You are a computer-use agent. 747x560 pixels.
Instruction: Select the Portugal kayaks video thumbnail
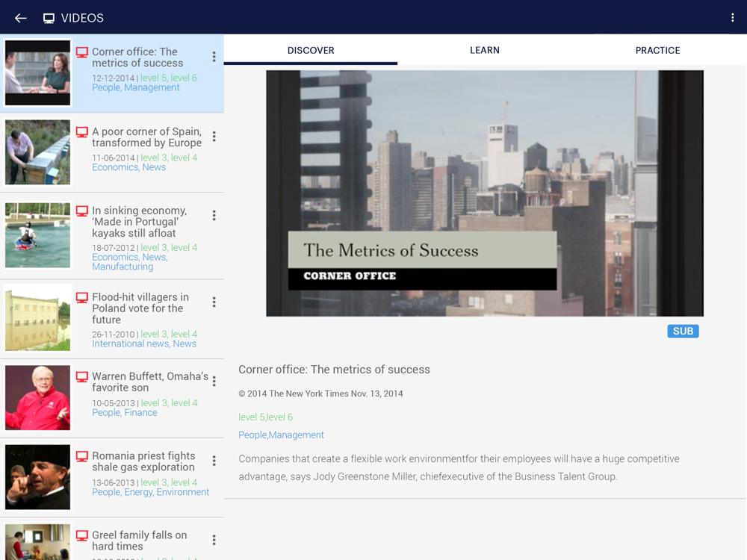[x=37, y=235]
